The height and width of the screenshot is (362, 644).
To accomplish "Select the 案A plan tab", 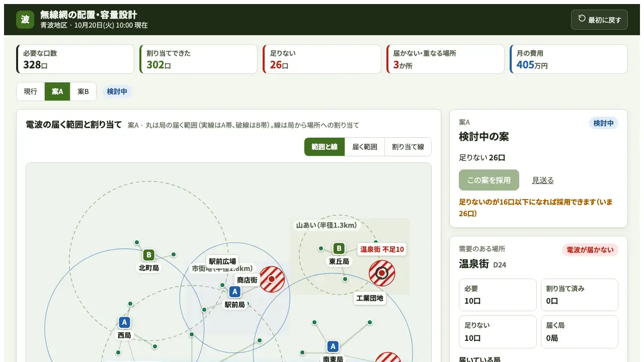I will [57, 92].
